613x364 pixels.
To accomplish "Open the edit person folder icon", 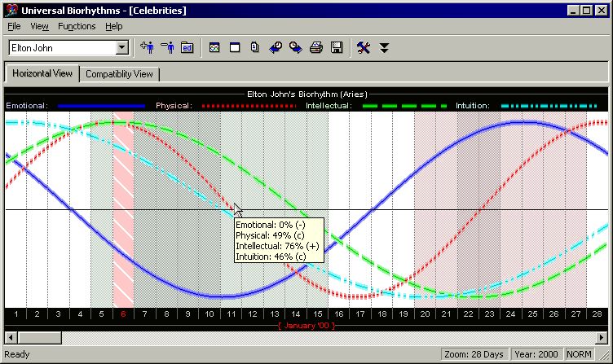I will point(187,48).
